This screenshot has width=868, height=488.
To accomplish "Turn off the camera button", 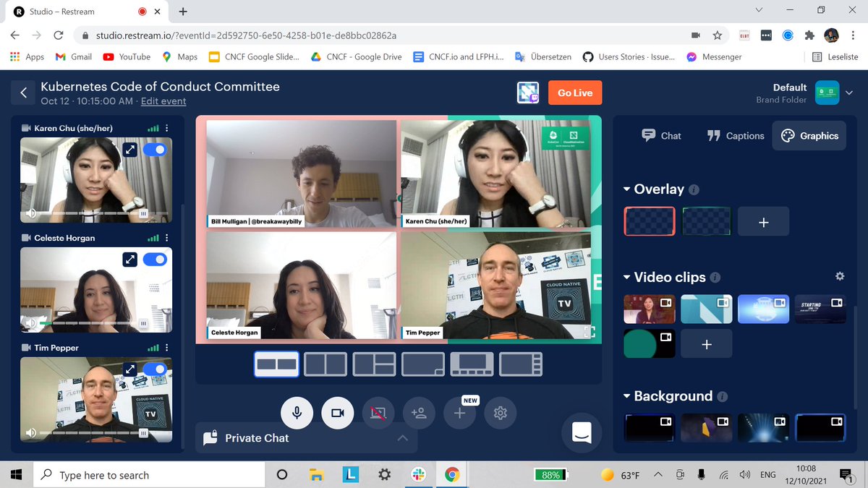I will click(x=337, y=412).
